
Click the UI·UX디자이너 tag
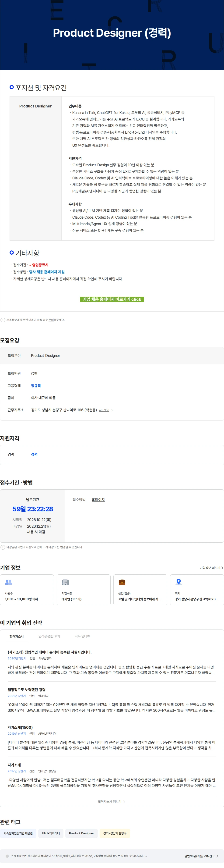click(x=51, y=833)
